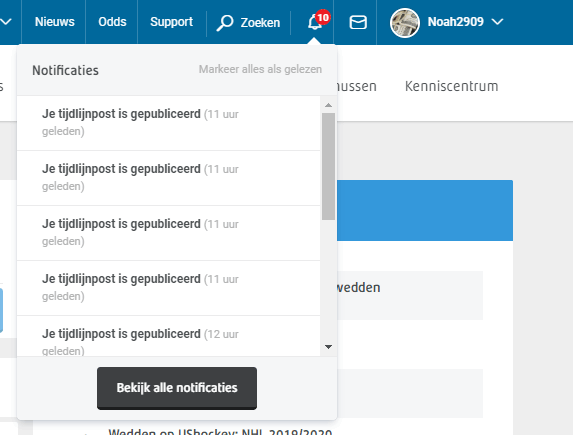Open the first tijdlijnpost gepubliceerd notification
The width and height of the screenshot is (573, 435).
pyautogui.click(x=168, y=123)
